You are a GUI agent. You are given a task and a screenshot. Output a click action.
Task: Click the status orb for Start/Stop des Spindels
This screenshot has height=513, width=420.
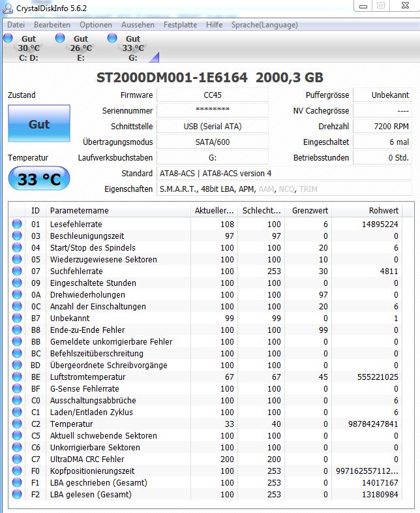[x=17, y=247]
